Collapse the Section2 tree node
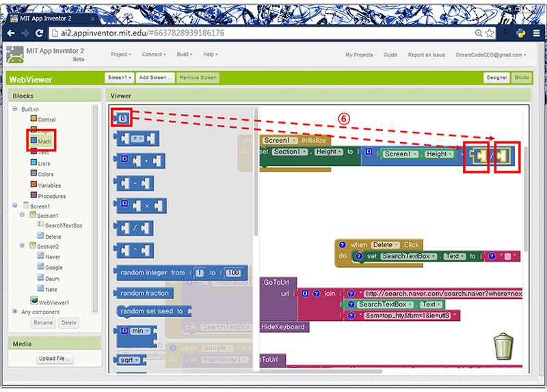The height and width of the screenshot is (392, 547). (22, 245)
